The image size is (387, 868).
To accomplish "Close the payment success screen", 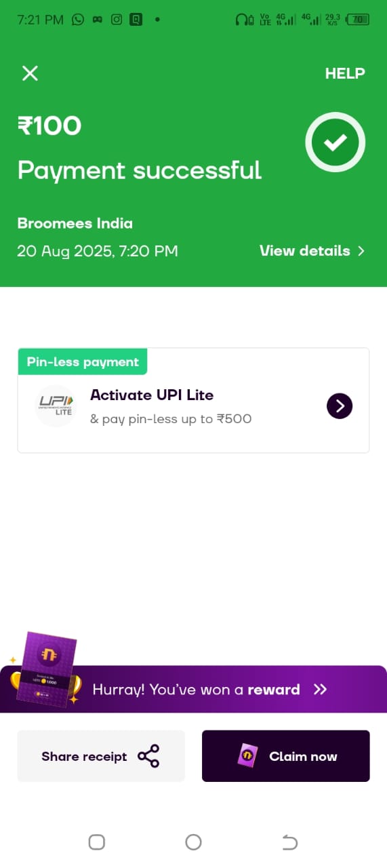I will tap(30, 73).
